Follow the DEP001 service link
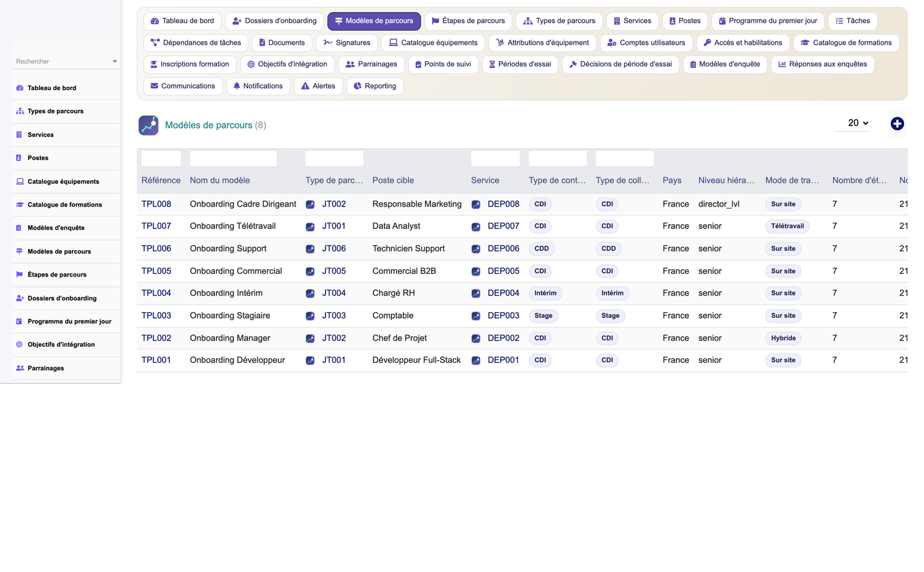Image resolution: width=924 pixels, height=572 pixels. click(503, 360)
